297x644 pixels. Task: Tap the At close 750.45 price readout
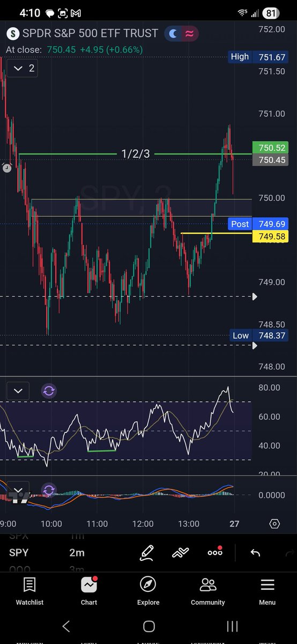click(75, 49)
